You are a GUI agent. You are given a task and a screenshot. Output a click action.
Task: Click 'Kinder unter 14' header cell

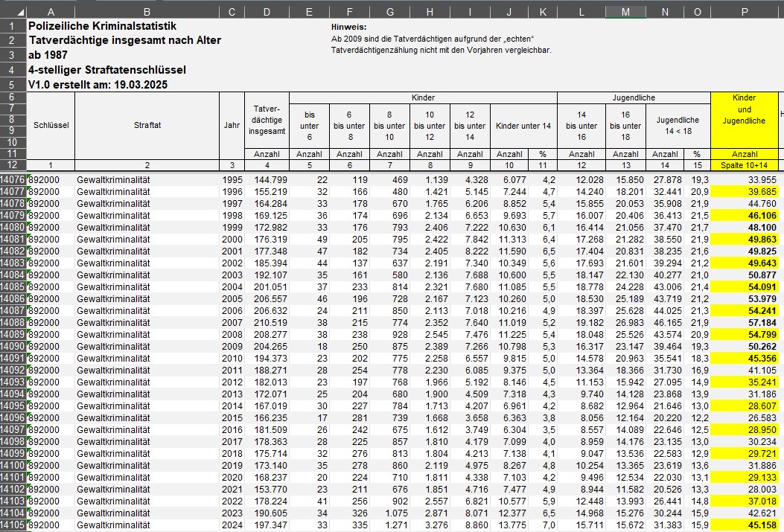coord(523,126)
